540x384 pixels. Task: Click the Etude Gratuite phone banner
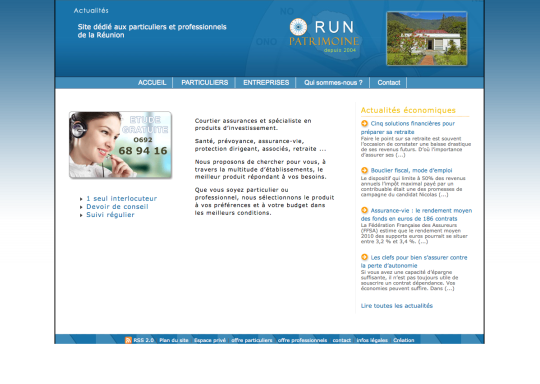tap(121, 145)
